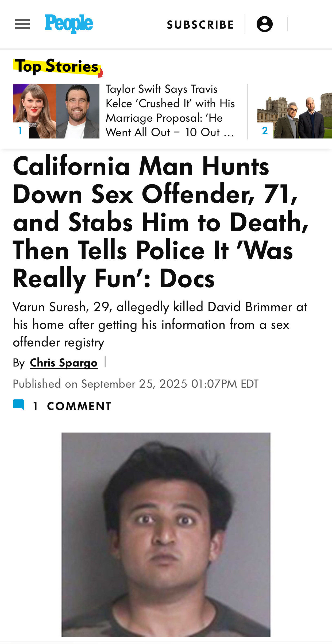The width and height of the screenshot is (332, 644).
Task: Open the hamburger navigation menu
Action: click(x=22, y=24)
